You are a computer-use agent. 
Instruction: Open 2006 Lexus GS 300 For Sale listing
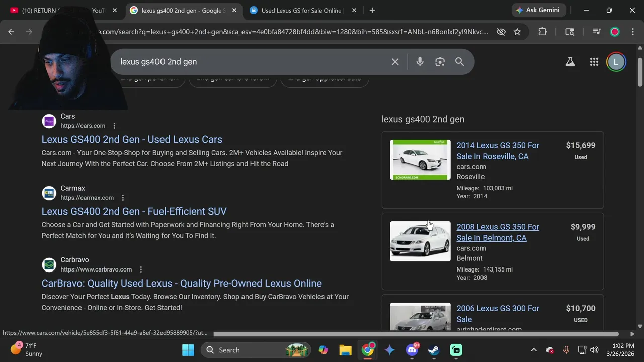click(x=498, y=314)
